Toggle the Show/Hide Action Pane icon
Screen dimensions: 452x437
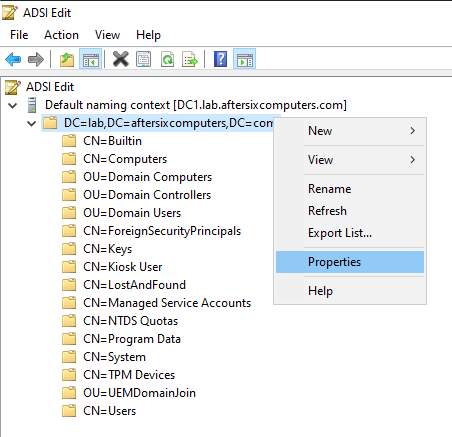tap(245, 59)
